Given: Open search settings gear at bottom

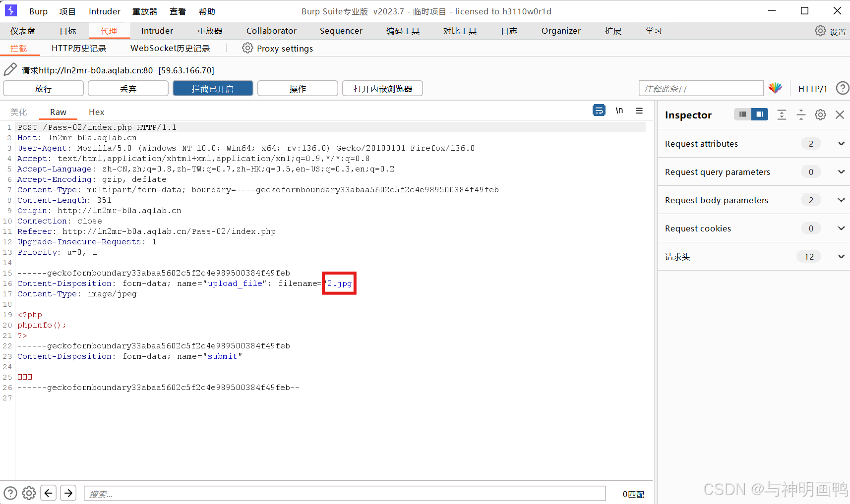Looking at the screenshot, I should tap(29, 493).
